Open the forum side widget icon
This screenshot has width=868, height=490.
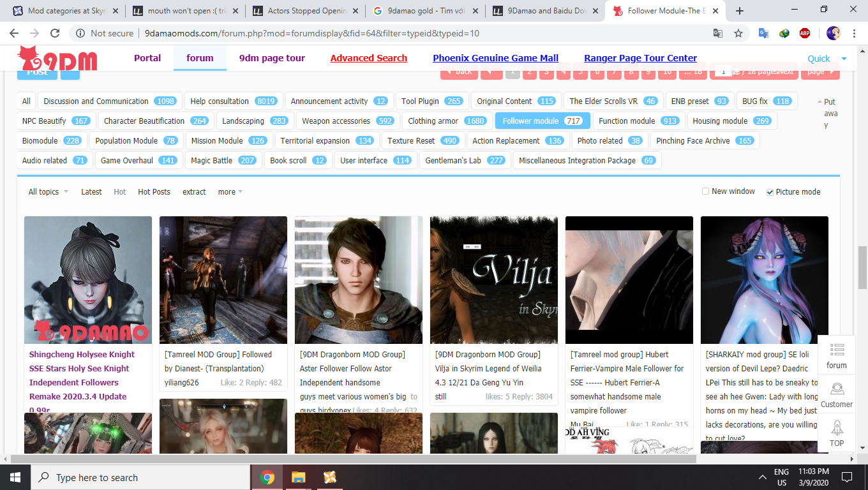837,356
